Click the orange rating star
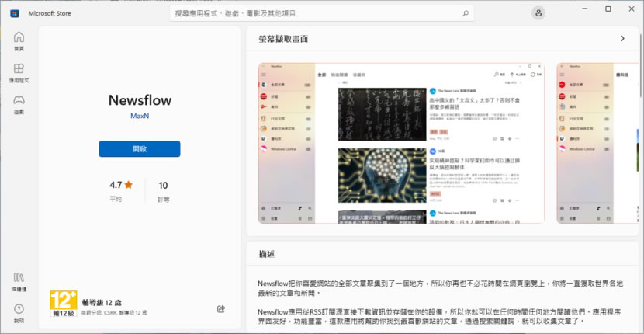Screen dimensions: 644x334 point(129,185)
